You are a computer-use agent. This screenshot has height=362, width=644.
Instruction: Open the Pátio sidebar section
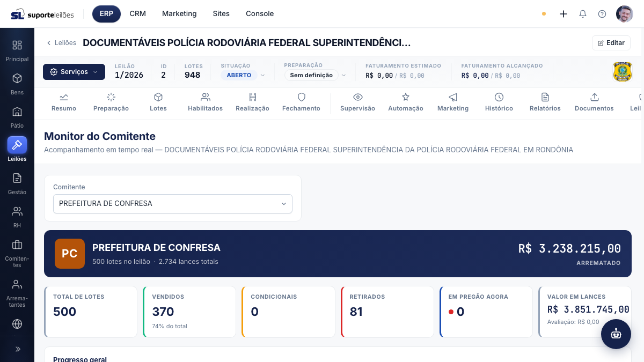click(x=17, y=117)
